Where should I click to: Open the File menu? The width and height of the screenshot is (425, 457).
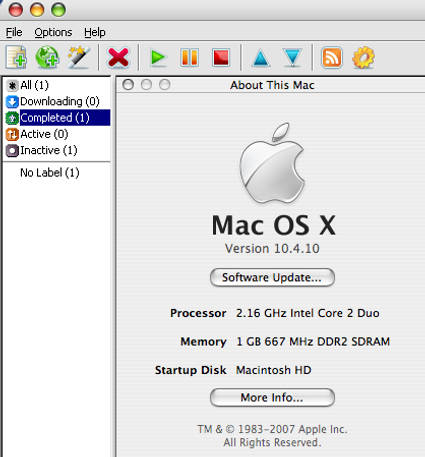pos(14,32)
